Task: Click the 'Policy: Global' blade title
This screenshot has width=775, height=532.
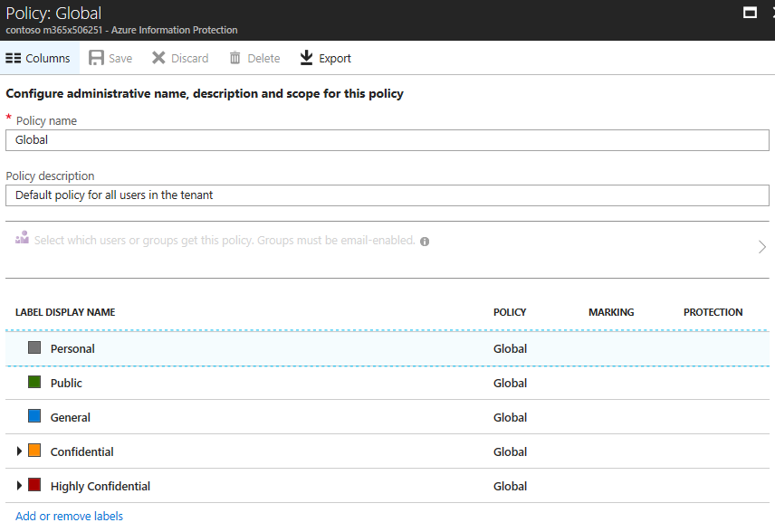Action: [x=53, y=13]
